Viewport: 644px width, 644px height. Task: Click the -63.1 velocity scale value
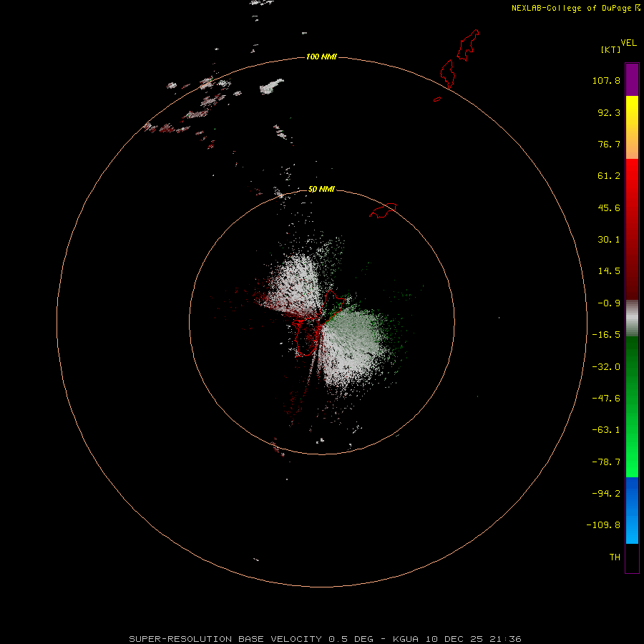pos(606,430)
